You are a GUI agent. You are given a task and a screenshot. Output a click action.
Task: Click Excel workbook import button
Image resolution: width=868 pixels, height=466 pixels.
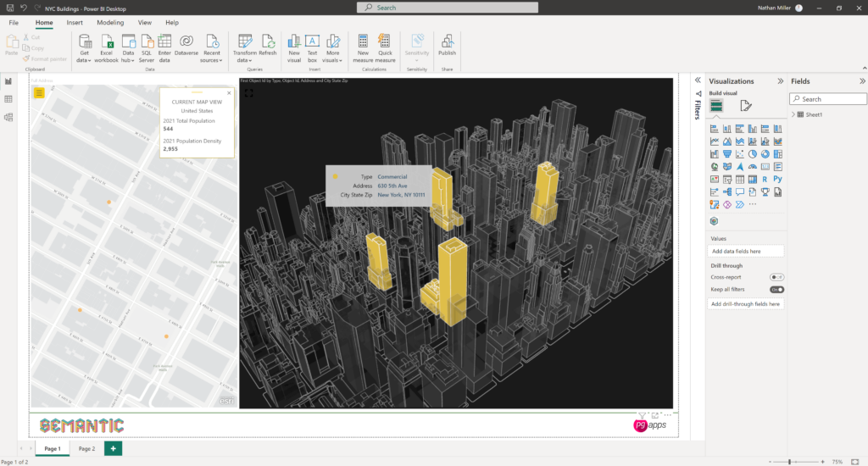(106, 48)
